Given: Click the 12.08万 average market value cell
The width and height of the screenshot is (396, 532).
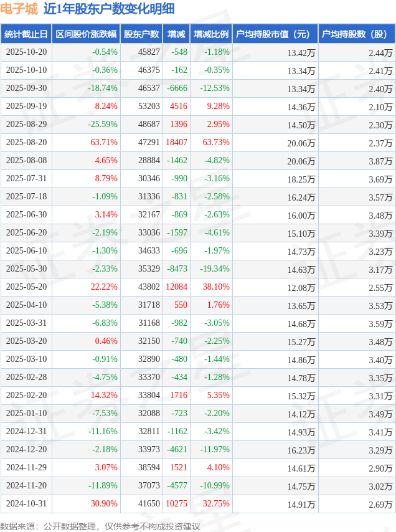Looking at the screenshot, I should [301, 287].
